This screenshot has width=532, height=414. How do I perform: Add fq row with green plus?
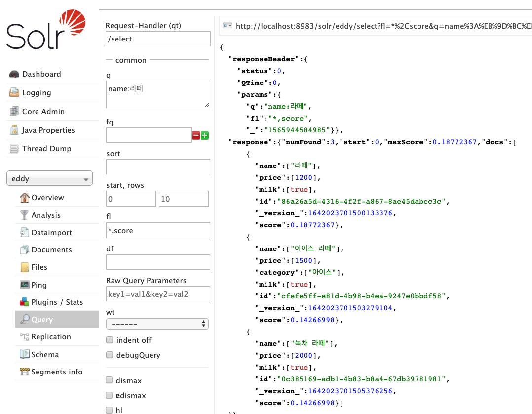(205, 135)
